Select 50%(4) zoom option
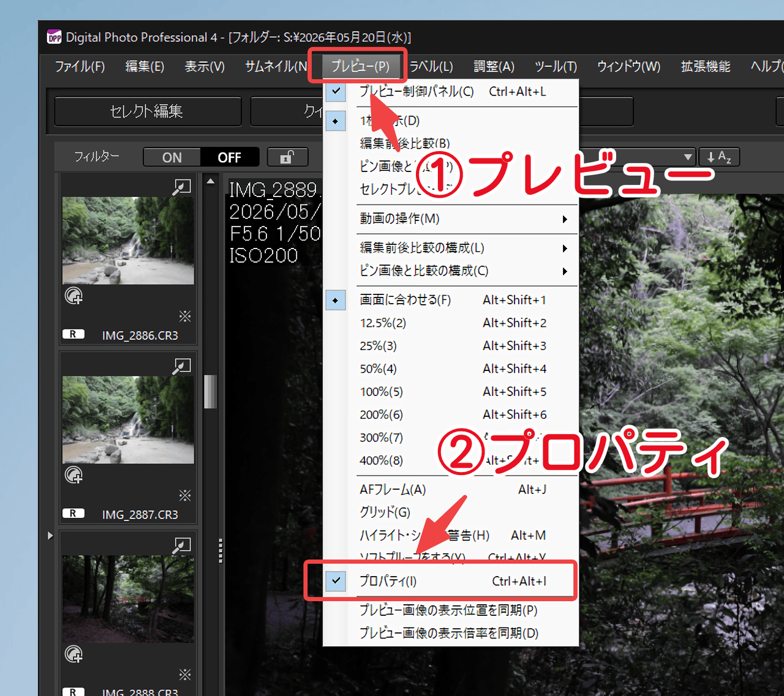 point(451,369)
